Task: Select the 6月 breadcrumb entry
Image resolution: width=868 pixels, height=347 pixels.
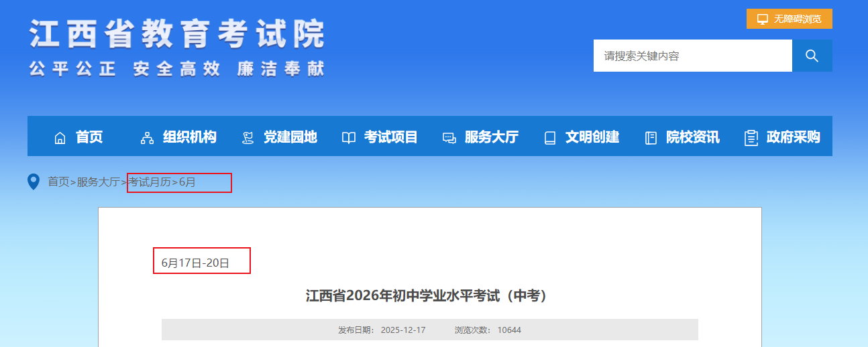Action: [187, 182]
